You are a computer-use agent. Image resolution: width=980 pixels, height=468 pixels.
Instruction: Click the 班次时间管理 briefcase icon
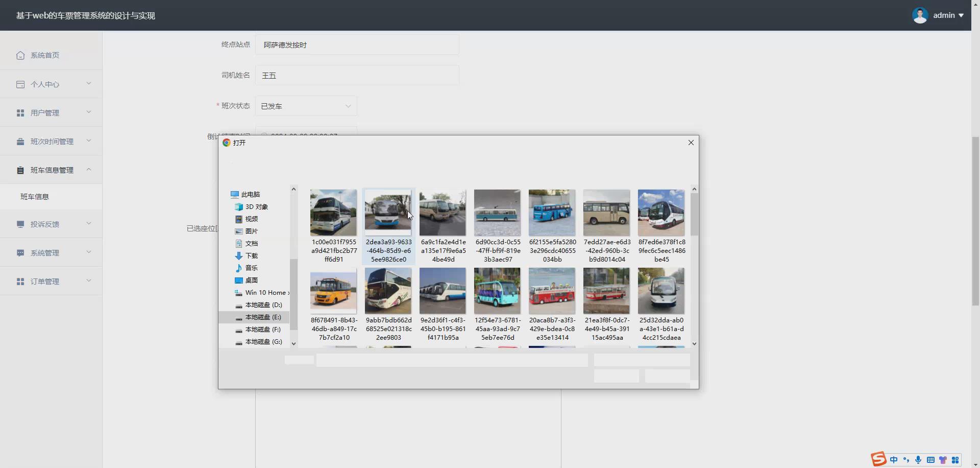[x=20, y=142]
